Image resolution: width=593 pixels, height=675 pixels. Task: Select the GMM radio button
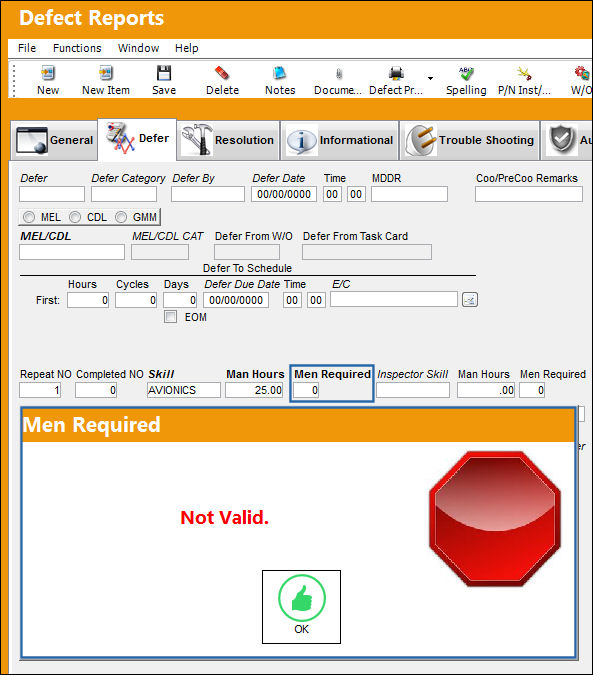click(x=121, y=217)
